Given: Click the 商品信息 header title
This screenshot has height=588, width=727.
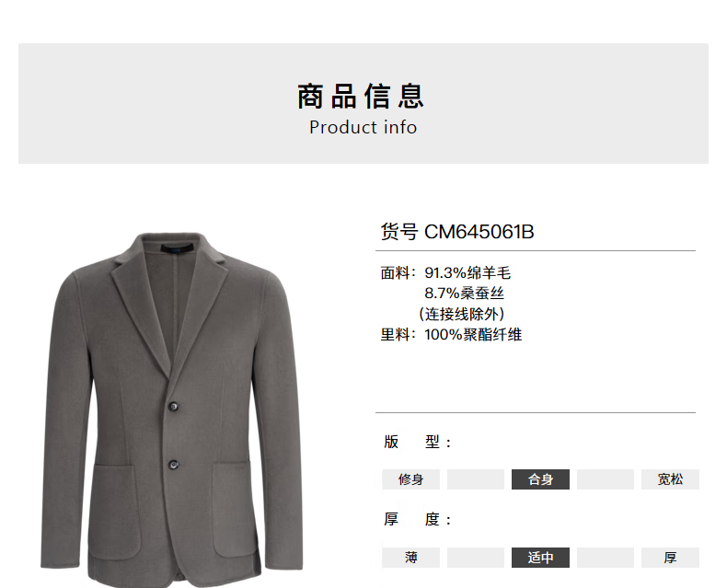Looking at the screenshot, I should (361, 97).
